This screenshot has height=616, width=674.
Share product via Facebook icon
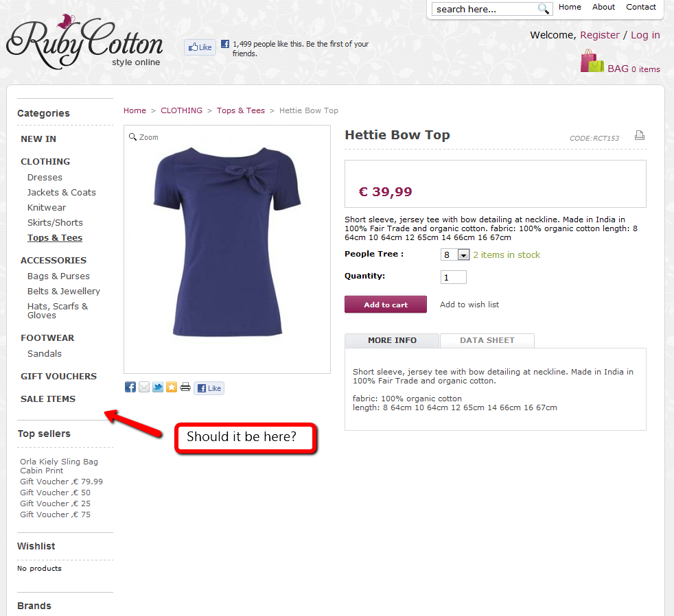click(130, 387)
